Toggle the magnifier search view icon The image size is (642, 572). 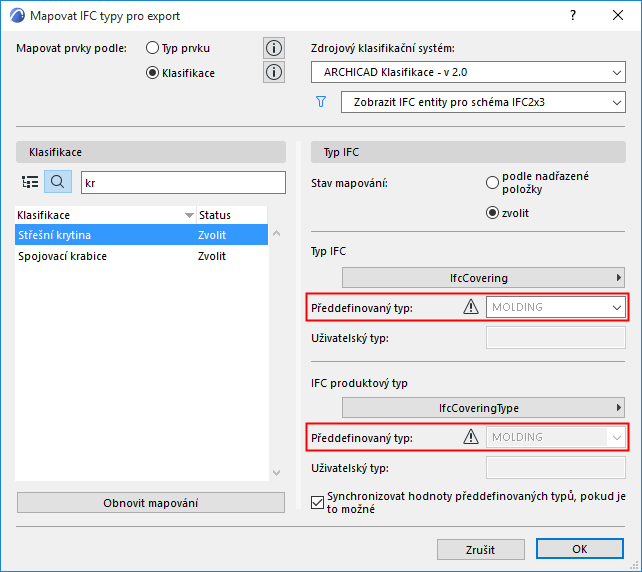coord(58,182)
